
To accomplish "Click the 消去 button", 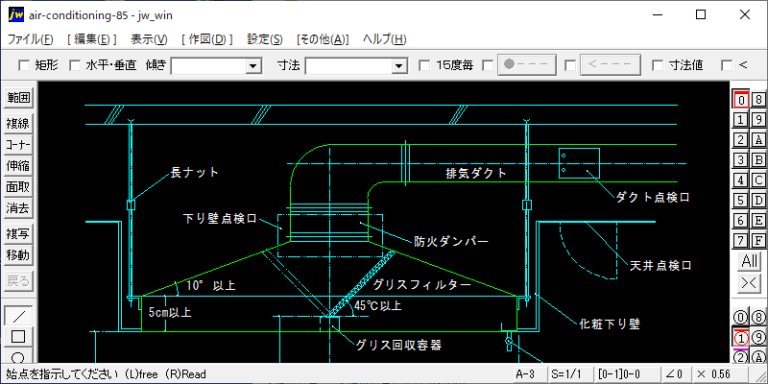I will click(x=18, y=208).
